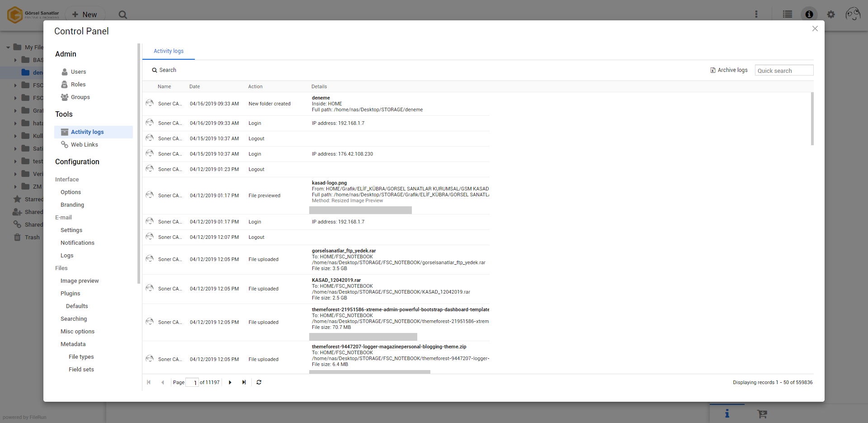Viewport: 868px width, 423px height.
Task: Sort logs by Date column header
Action: tap(194, 86)
